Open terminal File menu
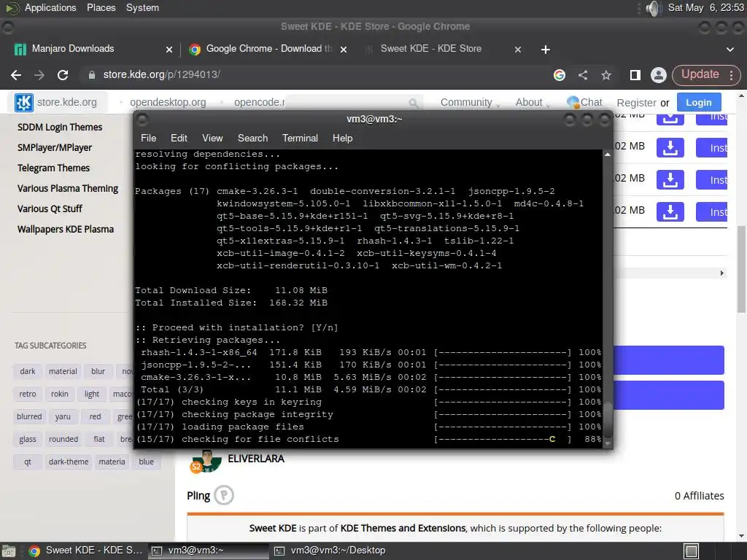The width and height of the screenshot is (747, 560). (x=148, y=138)
